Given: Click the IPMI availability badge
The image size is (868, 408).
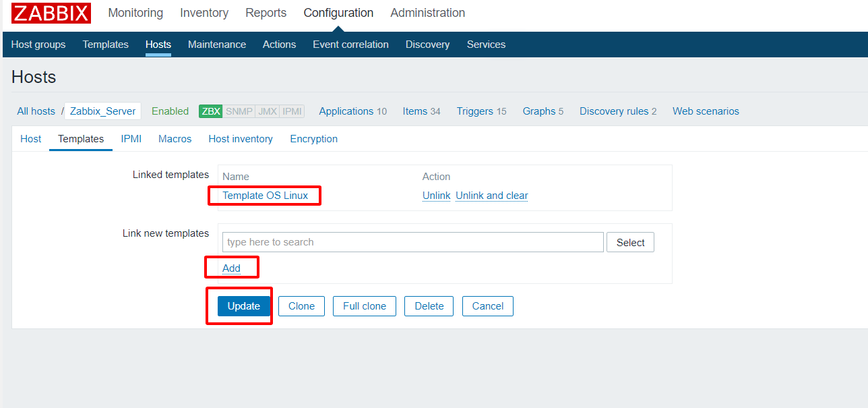Looking at the screenshot, I should pos(292,111).
